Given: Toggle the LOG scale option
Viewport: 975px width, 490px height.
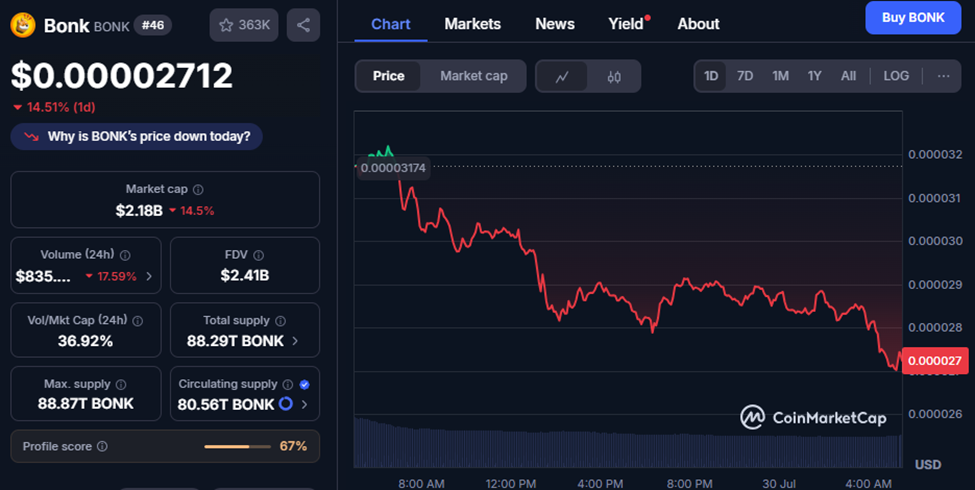Looking at the screenshot, I should tap(896, 76).
